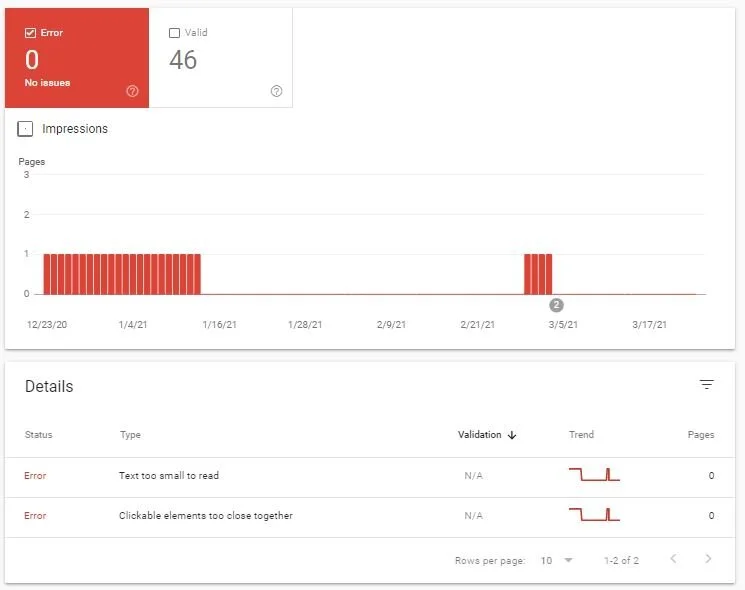Click the Pages column header

point(701,435)
